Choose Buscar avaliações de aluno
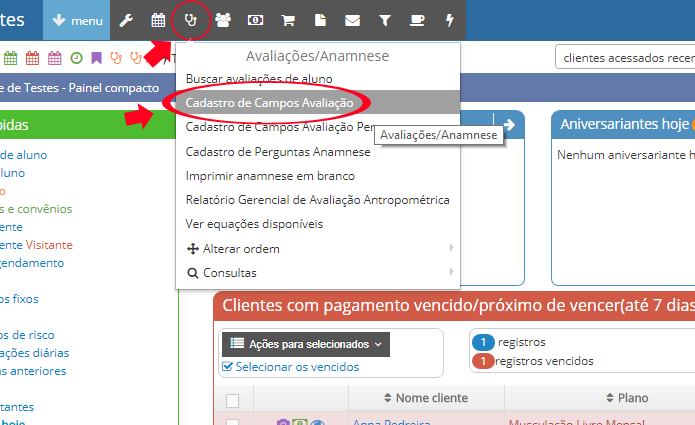695x425 pixels. point(259,78)
